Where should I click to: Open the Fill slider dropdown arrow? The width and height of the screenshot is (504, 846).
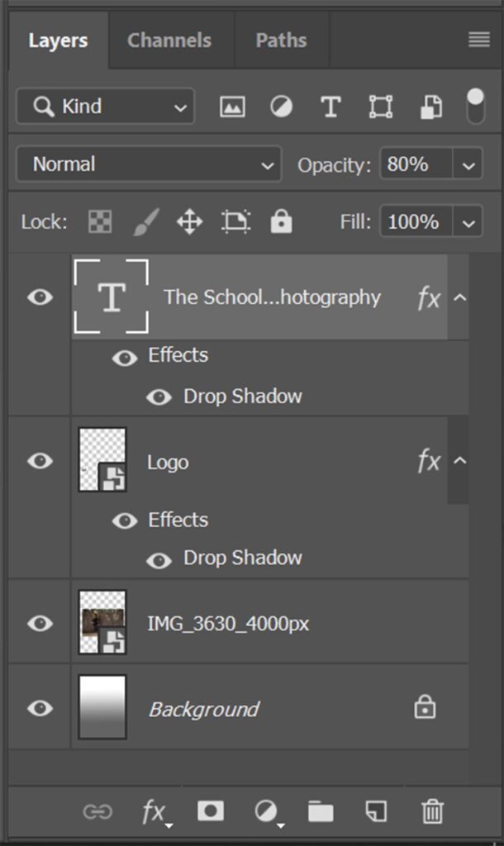[x=468, y=221]
